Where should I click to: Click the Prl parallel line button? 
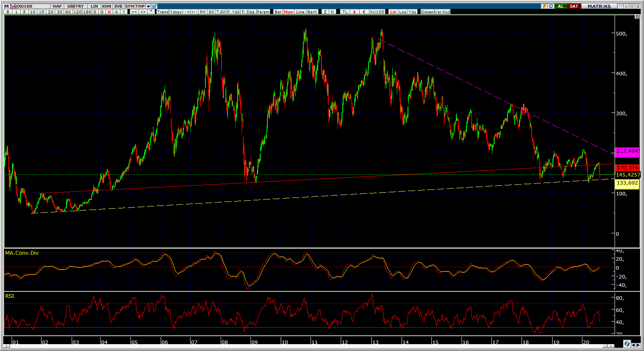(x=203, y=12)
